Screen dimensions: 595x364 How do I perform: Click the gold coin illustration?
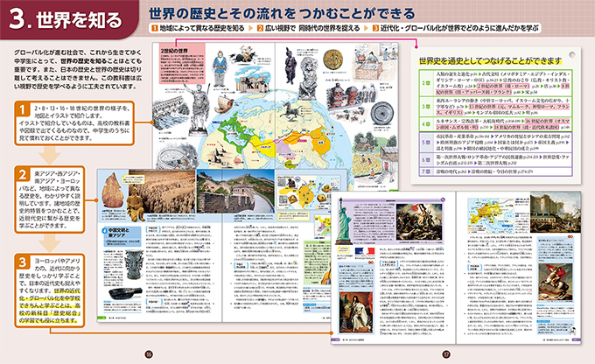(332, 59)
